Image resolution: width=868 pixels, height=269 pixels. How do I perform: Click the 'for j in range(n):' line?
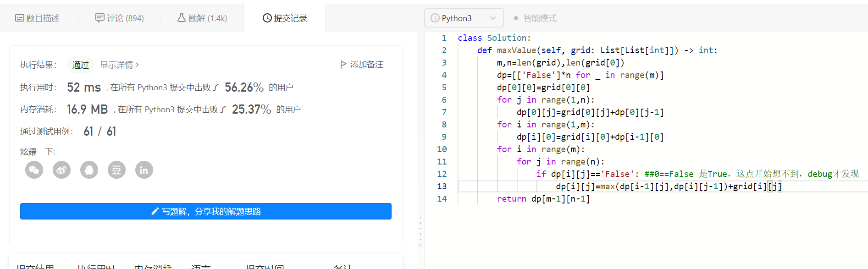pos(560,162)
